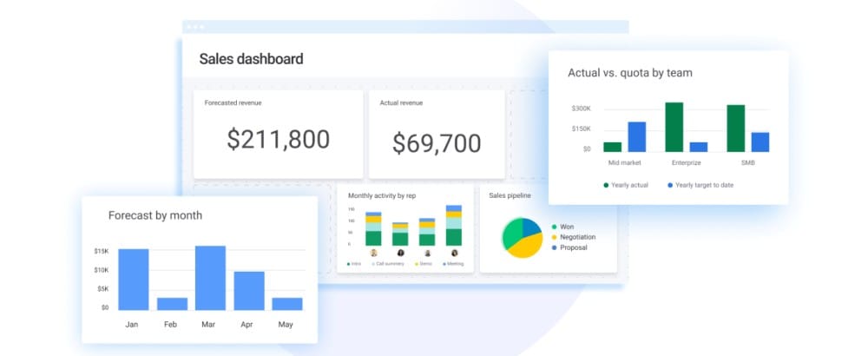Click the blue Mid market target bar
This screenshot has width=868, height=356.
tap(636, 136)
